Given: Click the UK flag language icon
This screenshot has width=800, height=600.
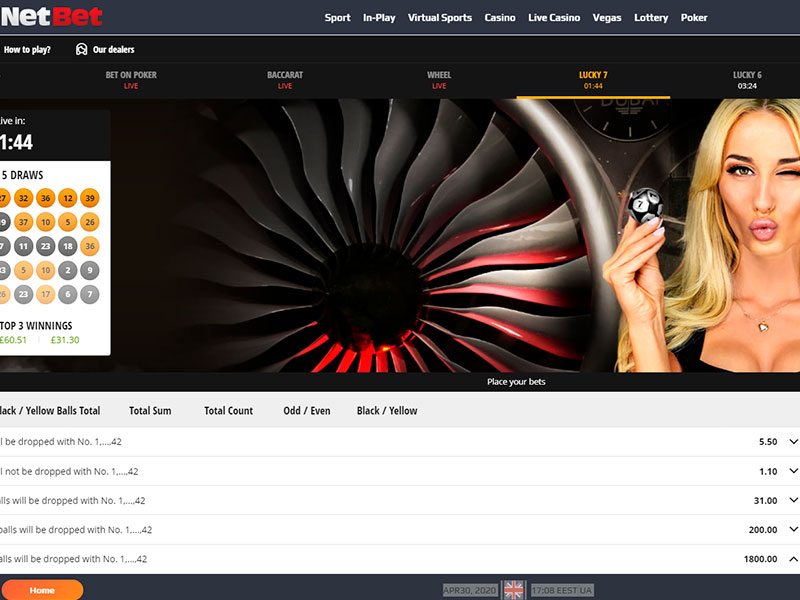Looking at the screenshot, I should pyautogui.click(x=513, y=590).
